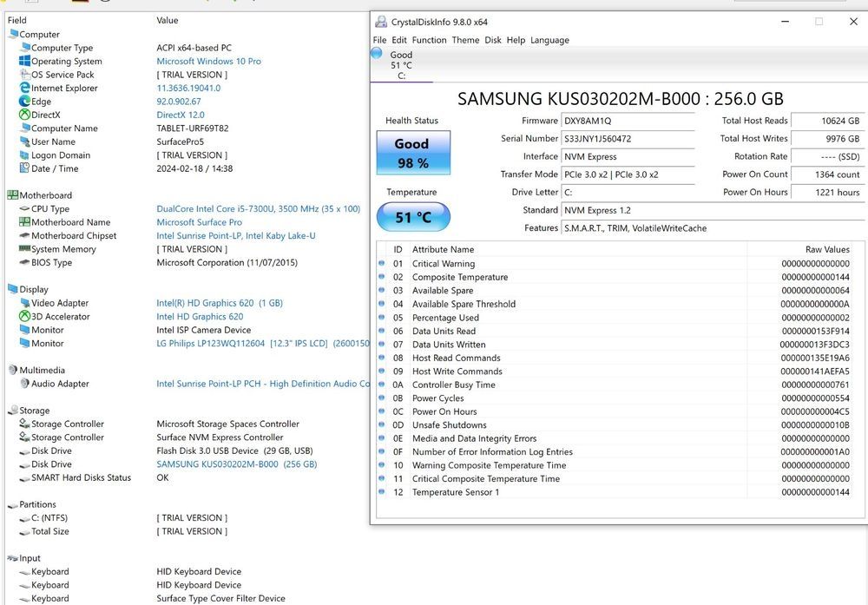Screen dimensions: 868x605
Task: Select the BIOS Type row
Action: 188,262
